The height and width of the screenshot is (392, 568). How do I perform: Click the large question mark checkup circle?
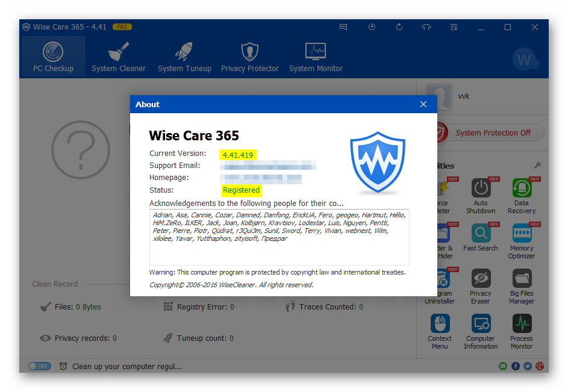click(x=81, y=150)
